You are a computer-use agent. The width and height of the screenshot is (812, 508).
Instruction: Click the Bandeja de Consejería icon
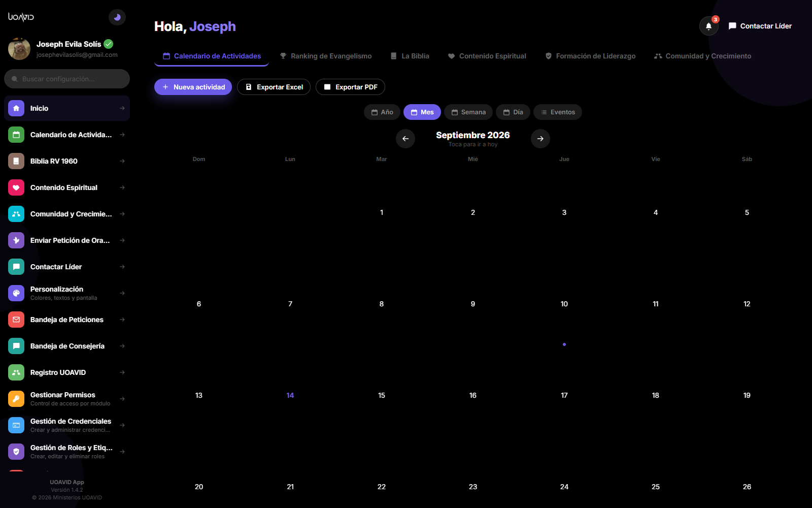pos(16,346)
